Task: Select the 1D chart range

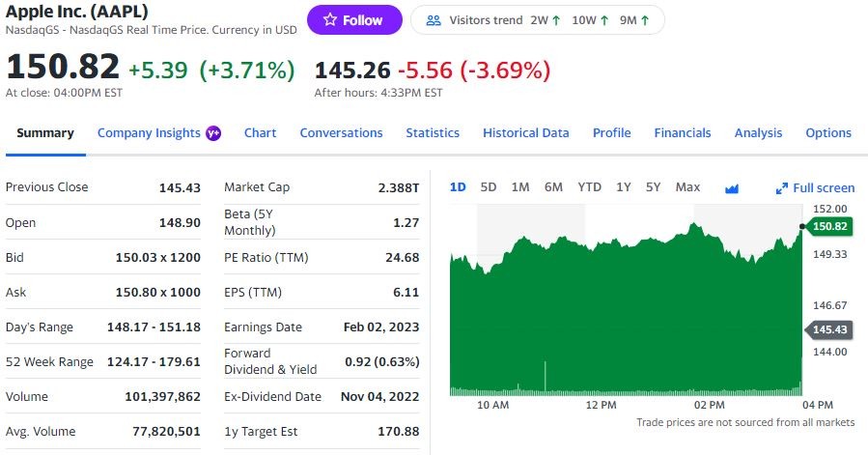Action: (458, 187)
